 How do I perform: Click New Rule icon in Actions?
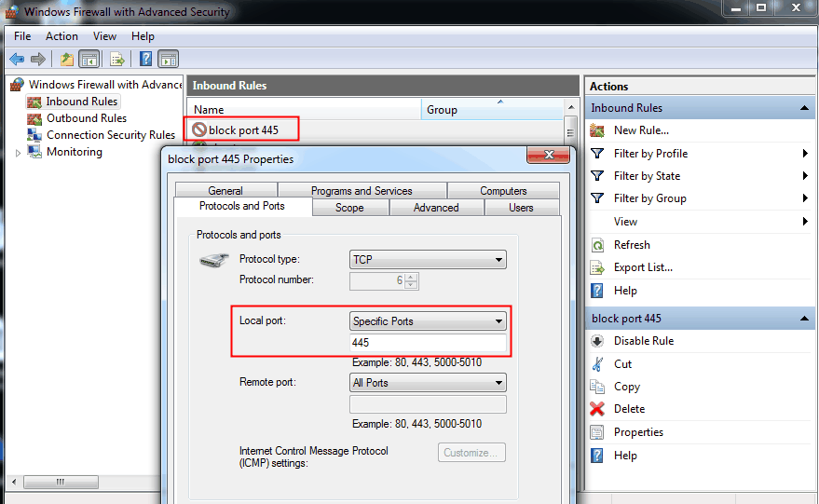tap(597, 130)
